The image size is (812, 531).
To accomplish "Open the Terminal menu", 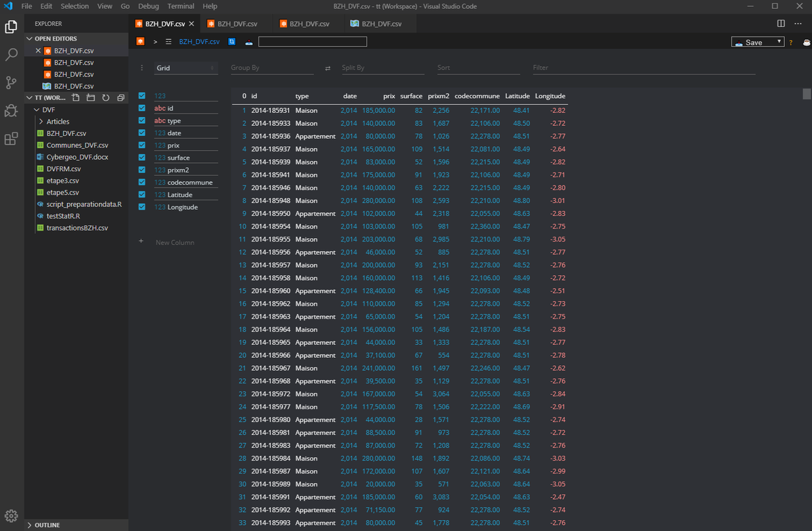I will point(181,6).
